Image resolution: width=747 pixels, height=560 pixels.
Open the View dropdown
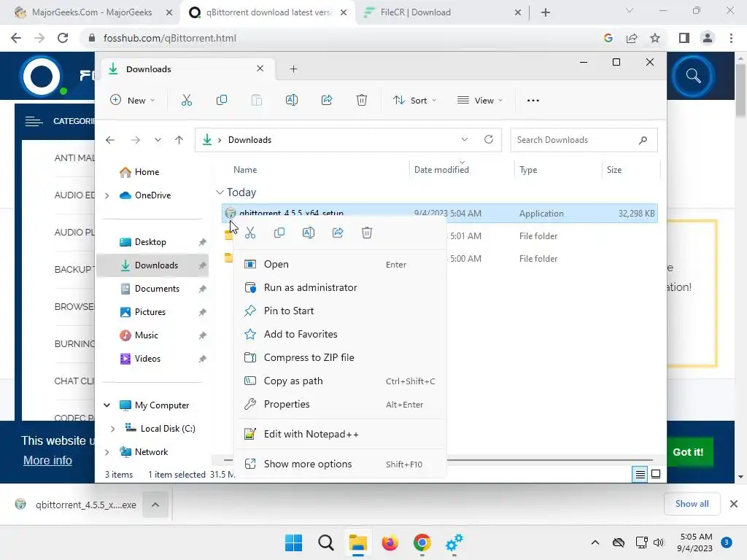click(x=480, y=100)
